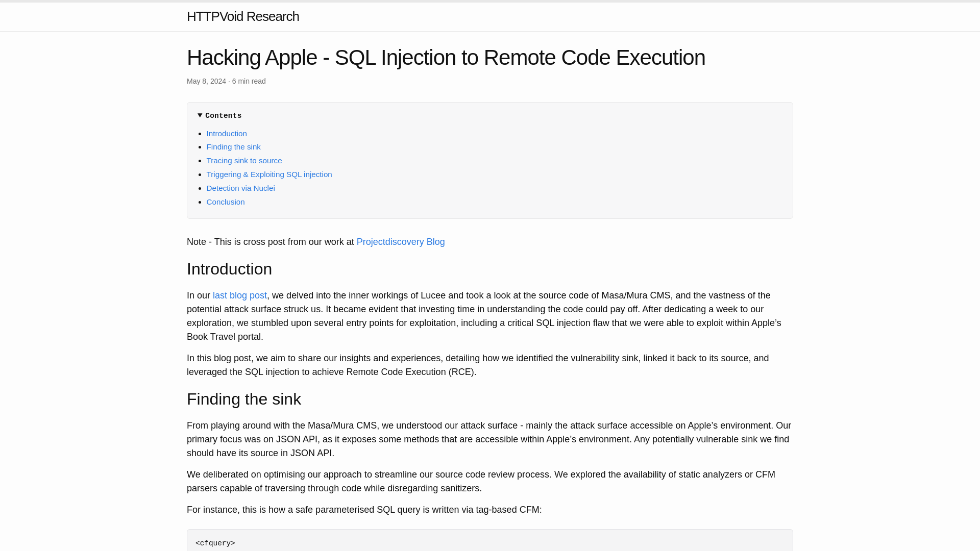Screen dimensions: 980x551
Task: Open the HTTPVoid Research home link
Action: coord(242,16)
